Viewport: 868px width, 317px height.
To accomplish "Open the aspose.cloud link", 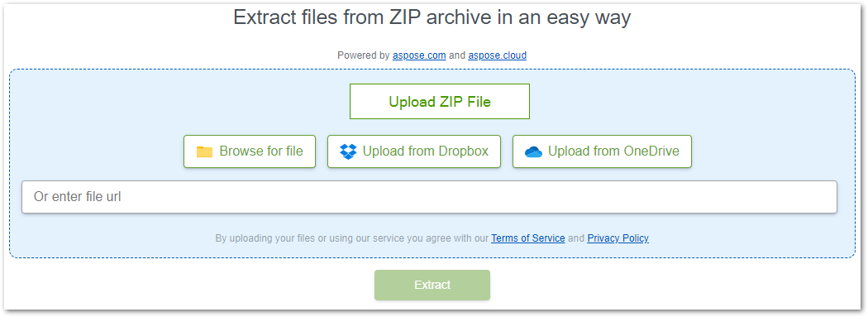I will pos(497,55).
